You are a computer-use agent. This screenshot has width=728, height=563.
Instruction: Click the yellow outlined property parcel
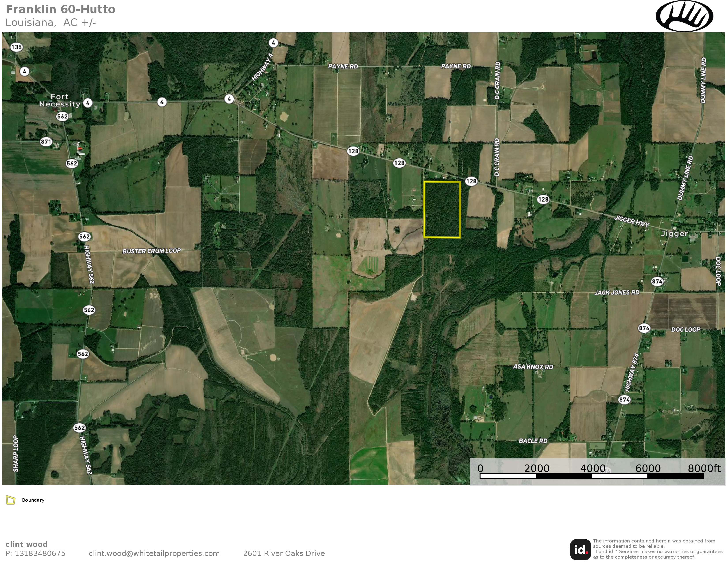point(442,210)
